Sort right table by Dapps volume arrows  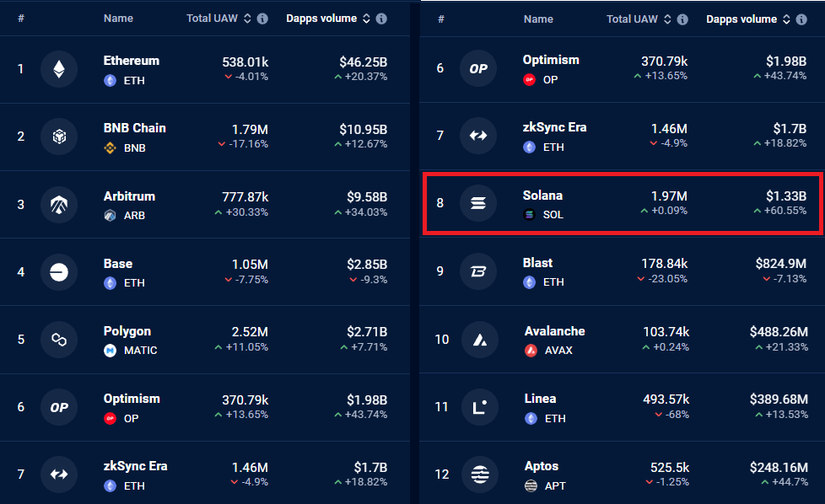[786, 19]
